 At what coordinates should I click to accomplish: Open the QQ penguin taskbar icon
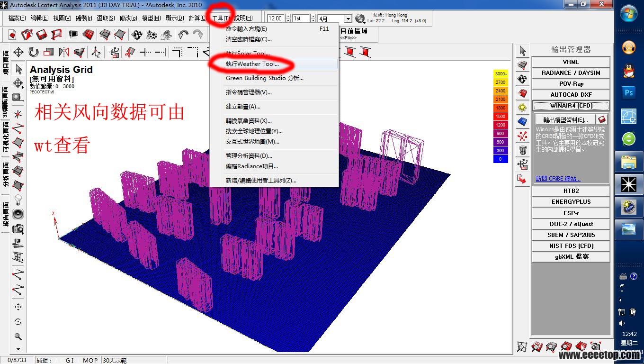(629, 71)
